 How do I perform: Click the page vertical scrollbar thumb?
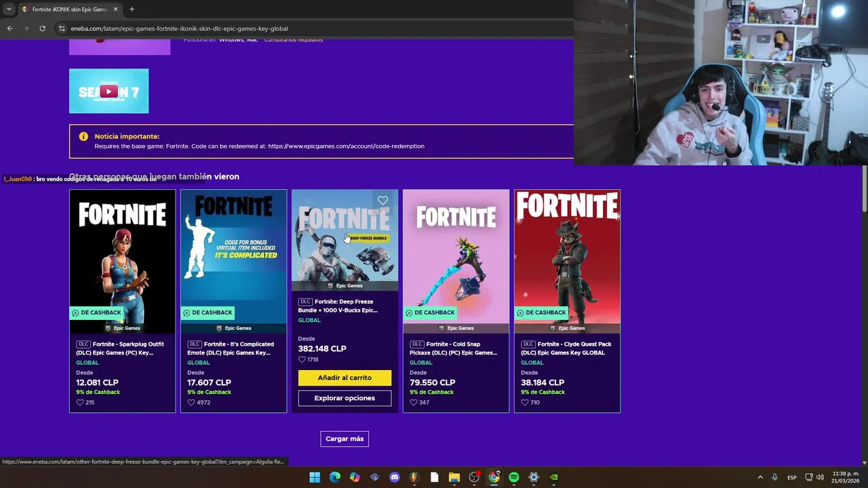tap(865, 188)
